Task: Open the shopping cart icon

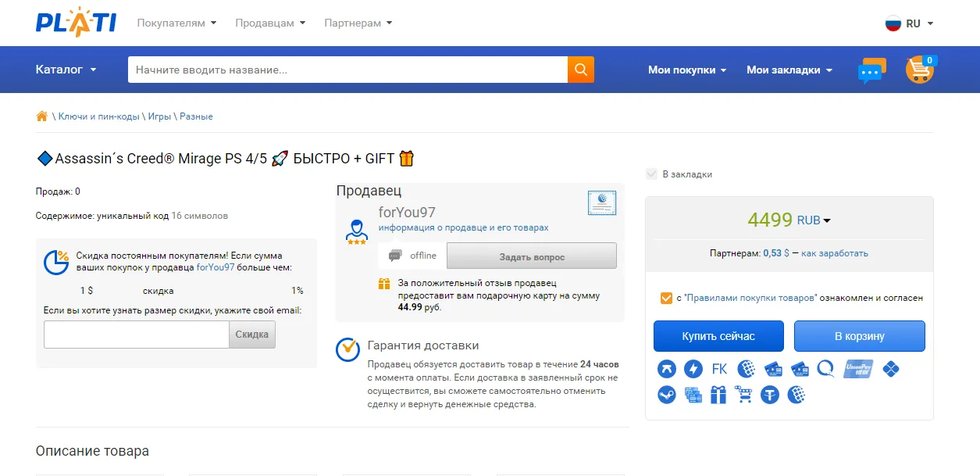Action: tap(920, 70)
